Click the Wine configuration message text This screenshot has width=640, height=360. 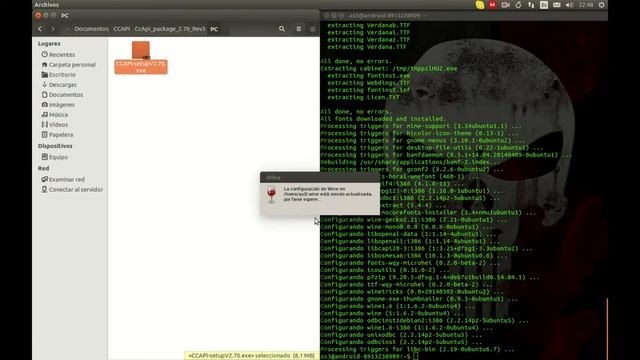point(328,194)
